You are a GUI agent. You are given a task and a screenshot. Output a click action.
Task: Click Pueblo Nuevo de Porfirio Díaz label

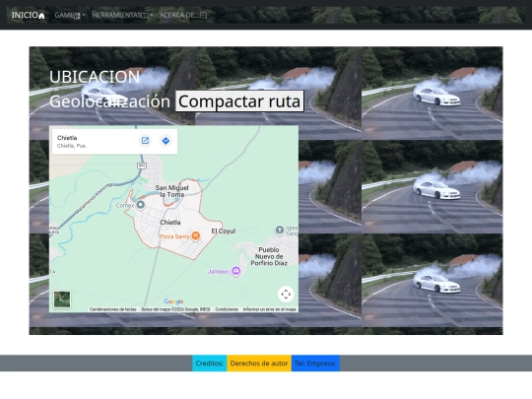click(x=269, y=256)
